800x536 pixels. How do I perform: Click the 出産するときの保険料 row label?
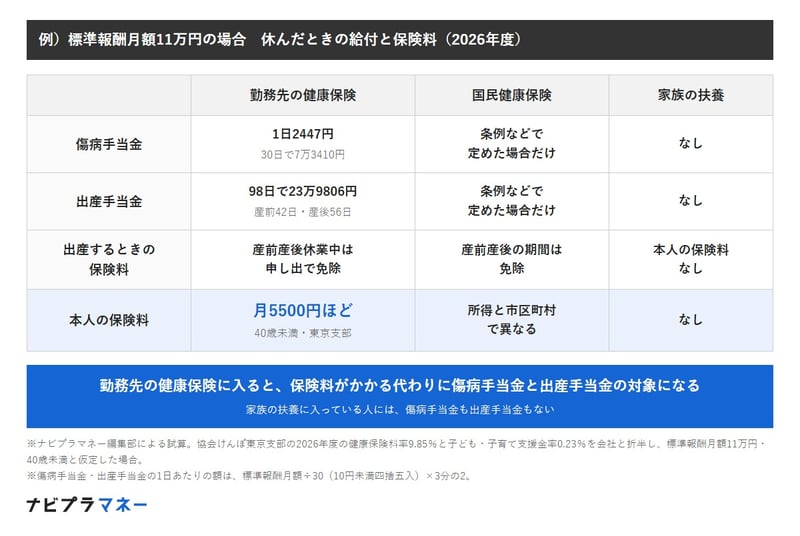click(109, 259)
